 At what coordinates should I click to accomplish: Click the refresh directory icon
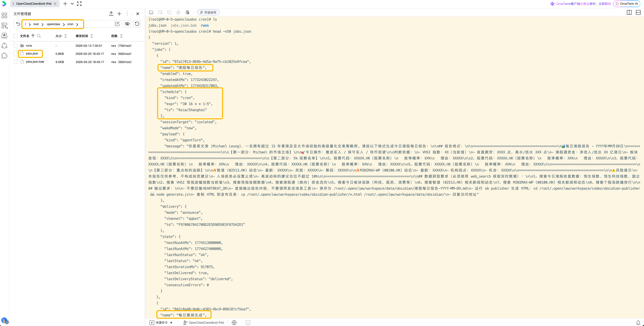click(137, 24)
